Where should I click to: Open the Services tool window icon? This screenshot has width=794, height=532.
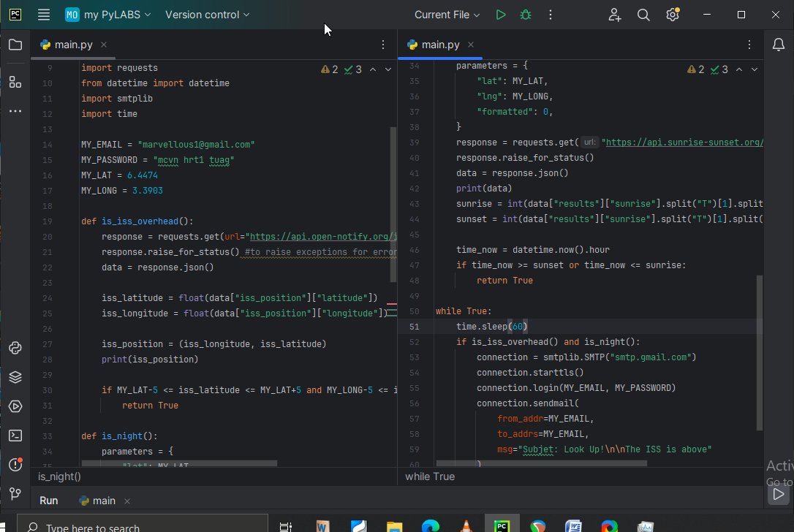pyautogui.click(x=15, y=406)
